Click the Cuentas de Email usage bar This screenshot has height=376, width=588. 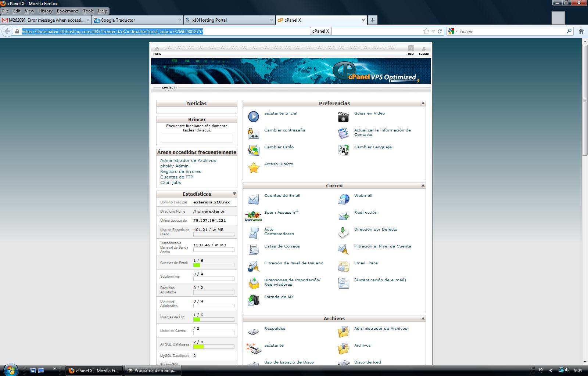click(x=214, y=265)
